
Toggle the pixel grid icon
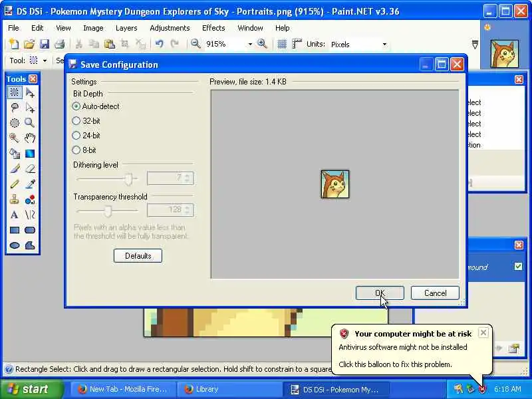click(282, 44)
